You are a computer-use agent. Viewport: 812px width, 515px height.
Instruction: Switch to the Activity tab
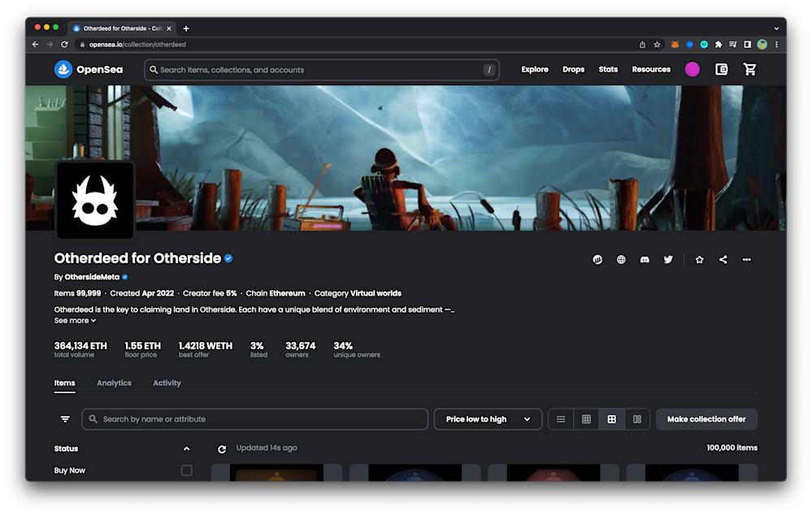point(167,383)
